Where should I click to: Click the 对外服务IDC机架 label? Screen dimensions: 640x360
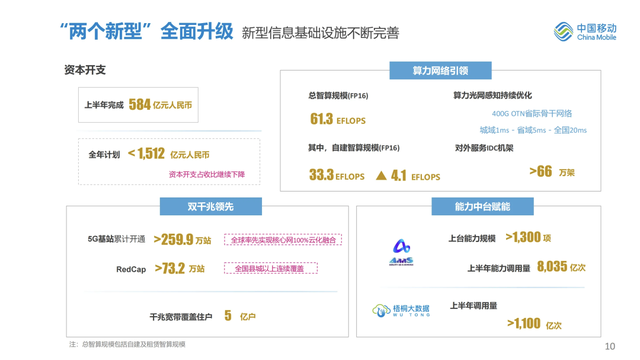click(484, 148)
